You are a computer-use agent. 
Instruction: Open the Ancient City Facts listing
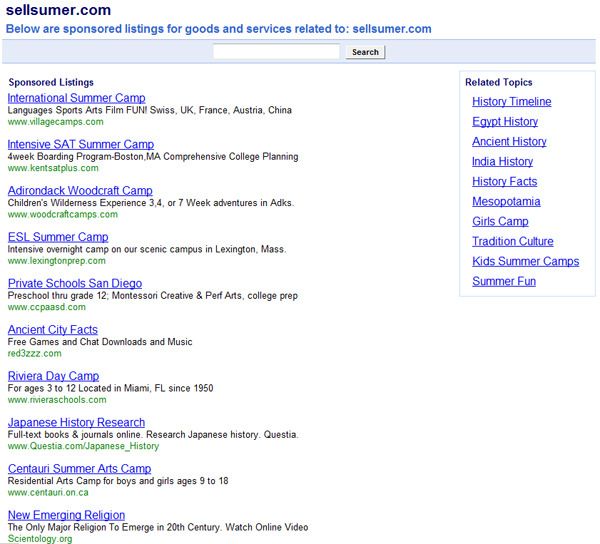coord(53,329)
